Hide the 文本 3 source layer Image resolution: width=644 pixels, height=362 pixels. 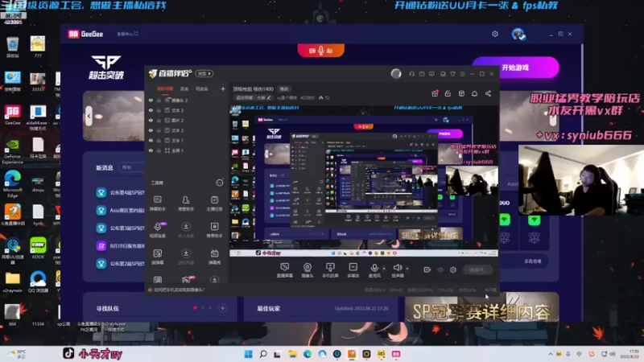[x=151, y=110]
